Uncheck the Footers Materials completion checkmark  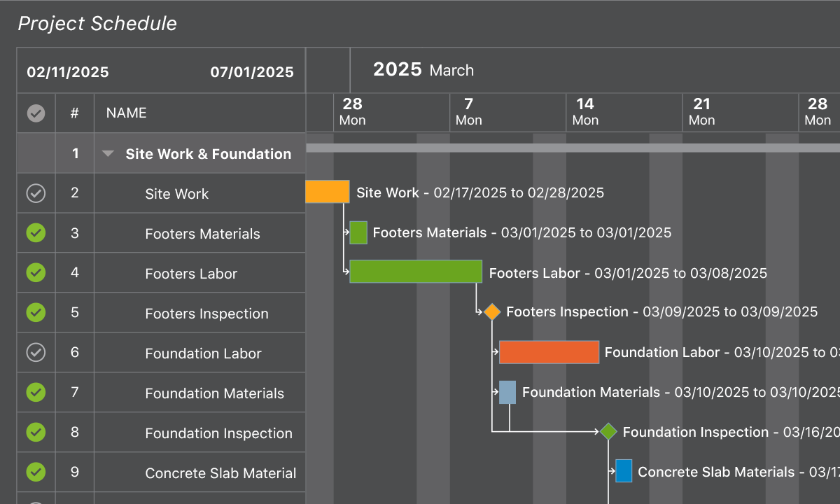36,233
